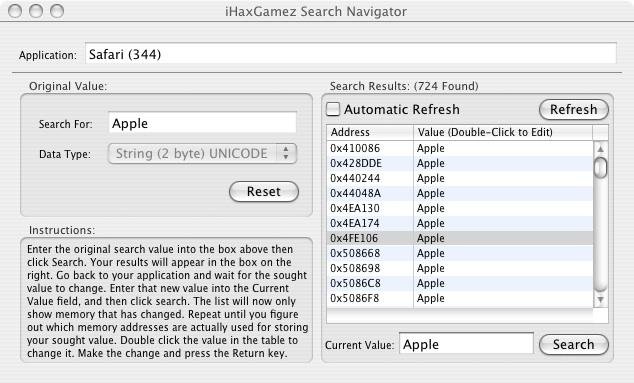634x383 pixels.
Task: Click the Search button
Action: pos(573,345)
